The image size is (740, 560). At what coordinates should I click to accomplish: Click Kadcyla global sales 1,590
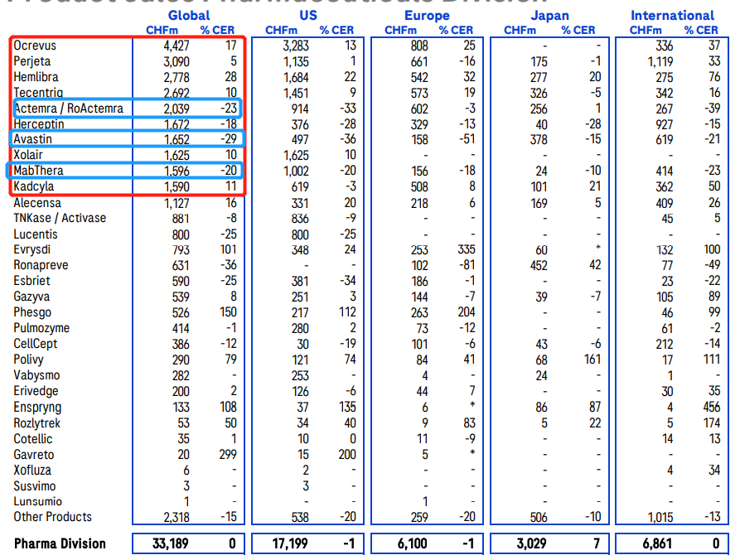(177, 187)
